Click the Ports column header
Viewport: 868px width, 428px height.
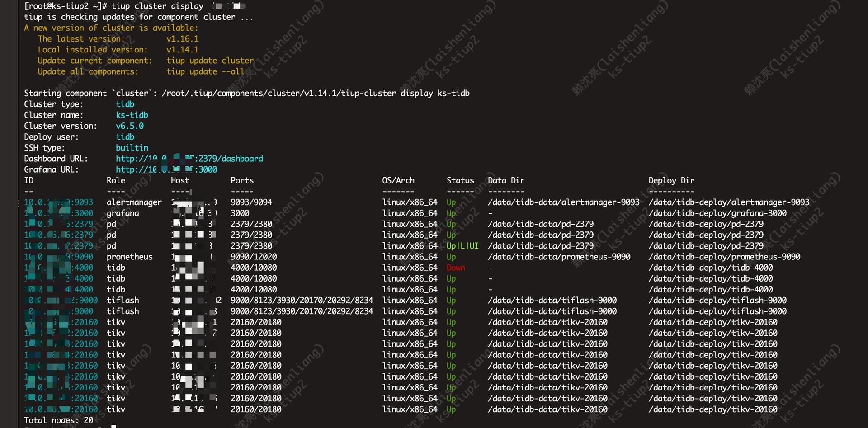point(242,180)
